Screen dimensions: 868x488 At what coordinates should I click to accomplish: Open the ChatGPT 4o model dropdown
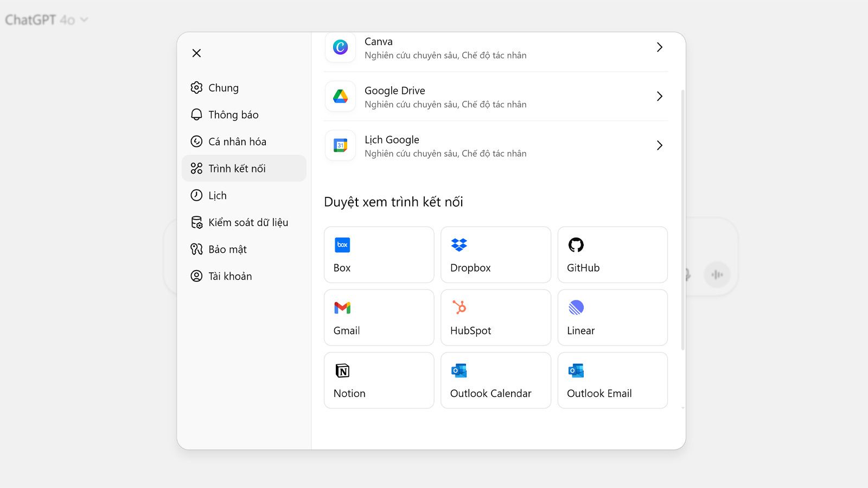click(x=46, y=20)
